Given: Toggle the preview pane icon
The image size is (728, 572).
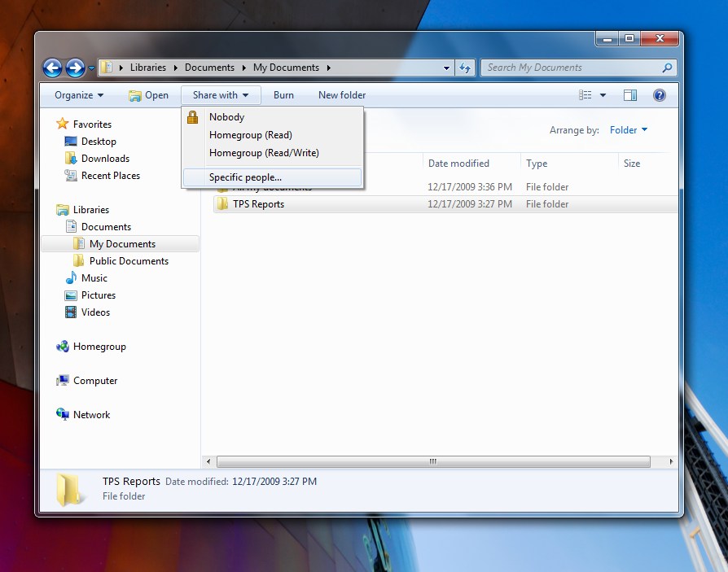Looking at the screenshot, I should [x=630, y=95].
